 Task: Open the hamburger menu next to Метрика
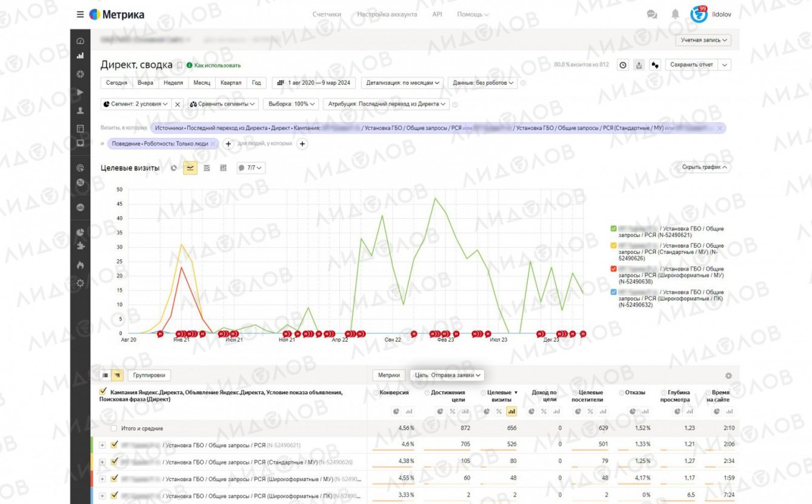tap(80, 15)
